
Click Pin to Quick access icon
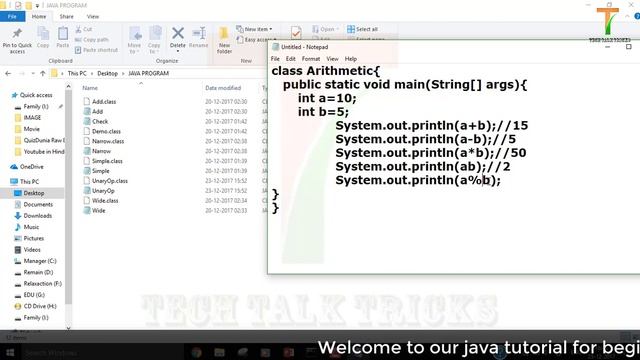tap(17, 33)
